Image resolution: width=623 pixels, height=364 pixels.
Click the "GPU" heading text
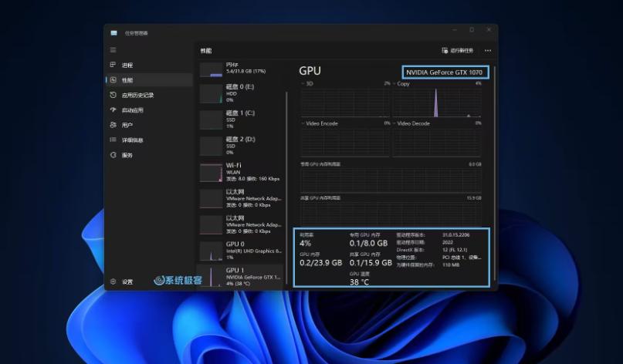click(x=310, y=71)
